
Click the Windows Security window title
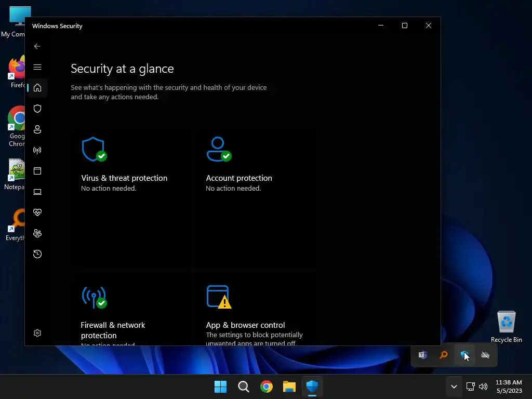57,26
